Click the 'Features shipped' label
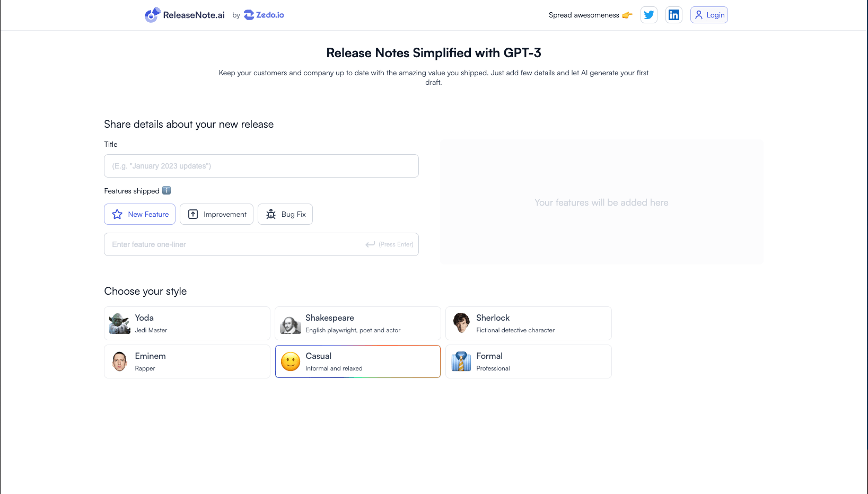Screen dimensions: 868x494 [x=131, y=191]
